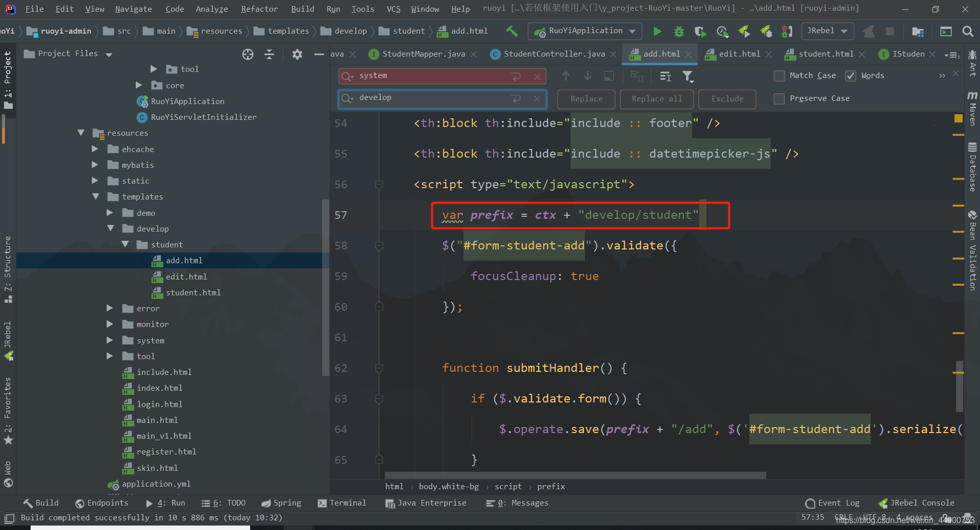Open the Navigate menu
This screenshot has width=980, height=530.
coord(133,9)
